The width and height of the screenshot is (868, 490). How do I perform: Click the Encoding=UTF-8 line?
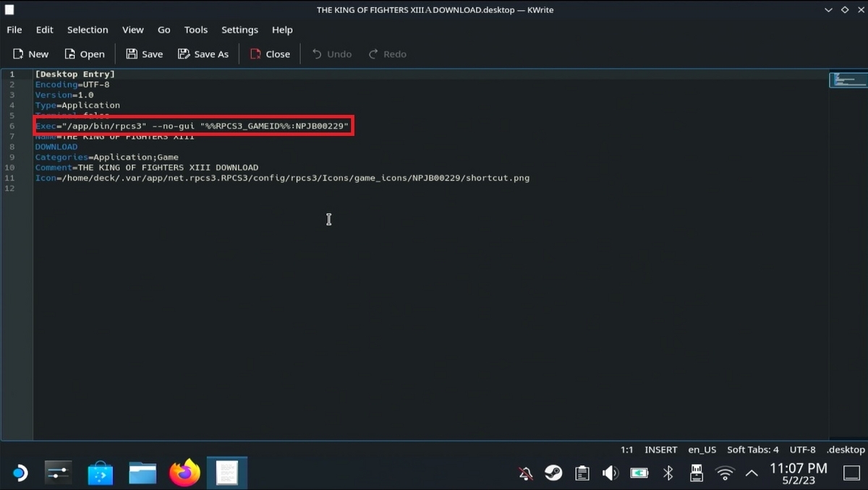tap(72, 85)
